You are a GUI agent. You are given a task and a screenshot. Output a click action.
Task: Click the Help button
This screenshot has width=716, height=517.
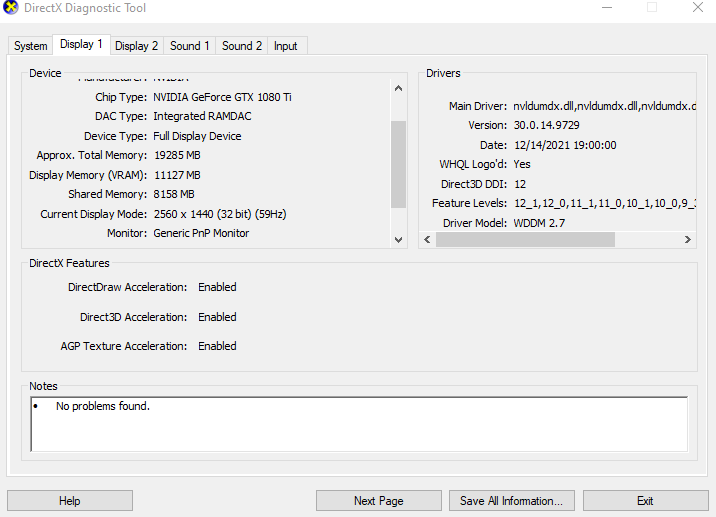click(70, 501)
